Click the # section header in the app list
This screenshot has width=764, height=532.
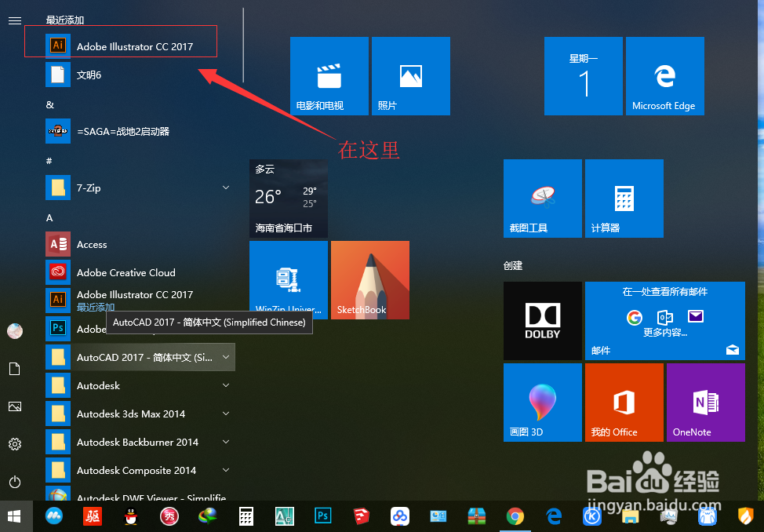coord(49,161)
